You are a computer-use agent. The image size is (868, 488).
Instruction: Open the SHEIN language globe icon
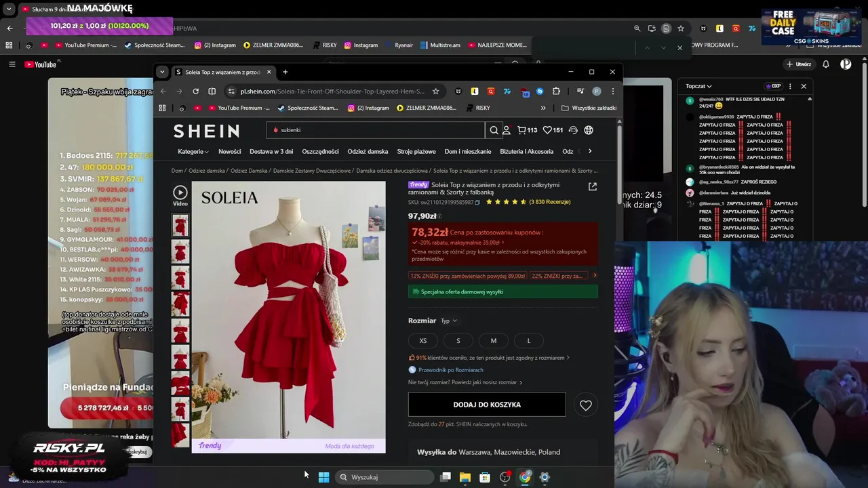pos(589,130)
